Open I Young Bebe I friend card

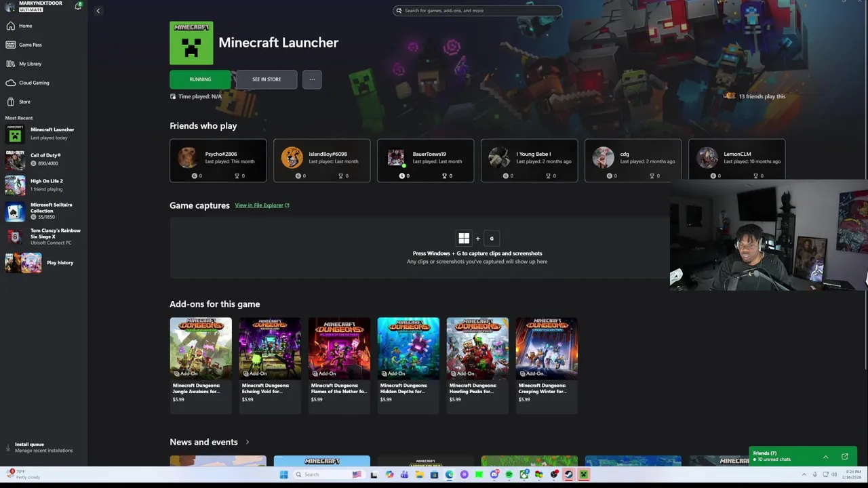[x=529, y=161]
